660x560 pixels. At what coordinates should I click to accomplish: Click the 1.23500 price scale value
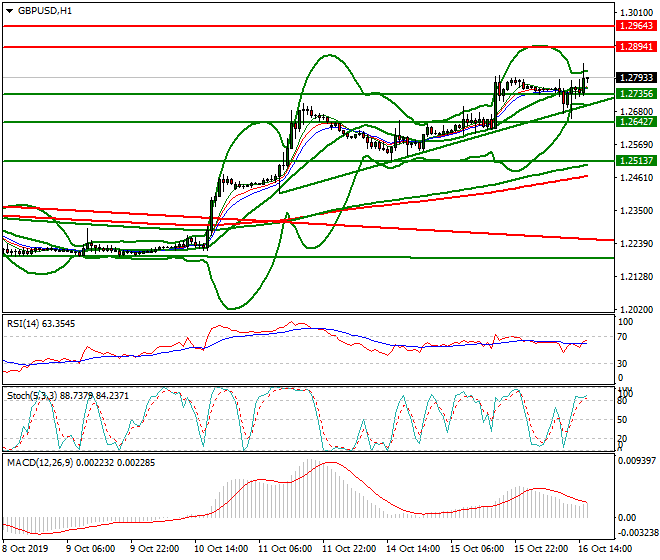pos(637,211)
